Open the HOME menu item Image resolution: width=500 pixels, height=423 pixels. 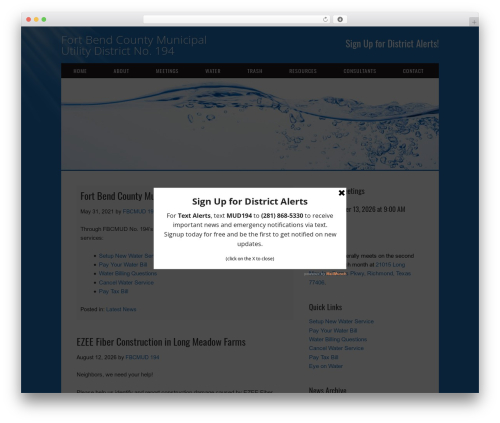point(80,71)
